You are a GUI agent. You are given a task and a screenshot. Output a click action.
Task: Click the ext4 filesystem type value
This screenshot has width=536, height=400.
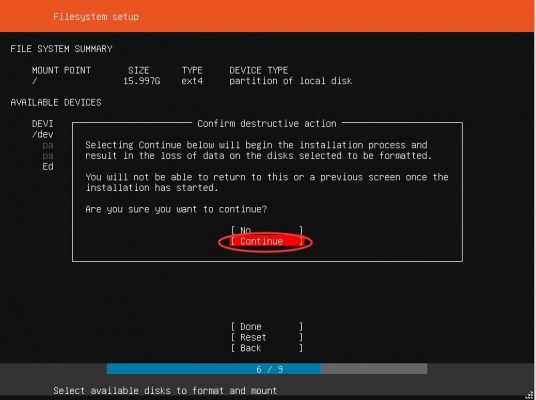[192, 81]
